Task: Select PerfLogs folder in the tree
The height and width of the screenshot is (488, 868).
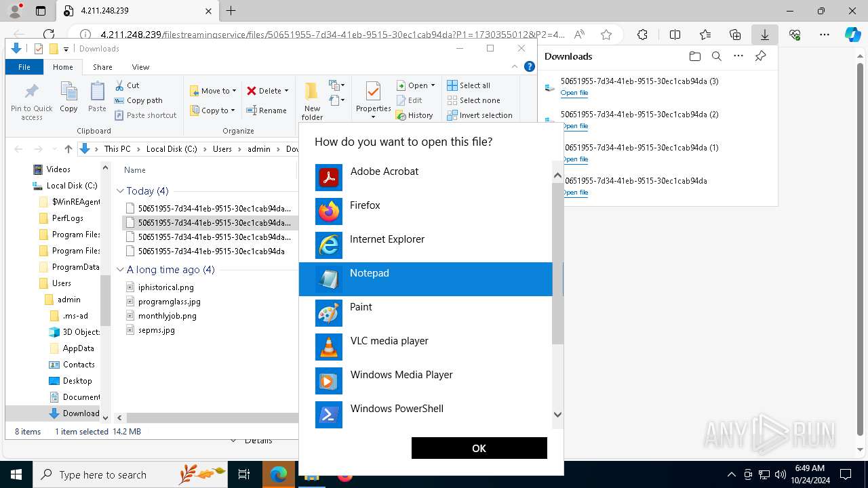Action: (x=60, y=218)
